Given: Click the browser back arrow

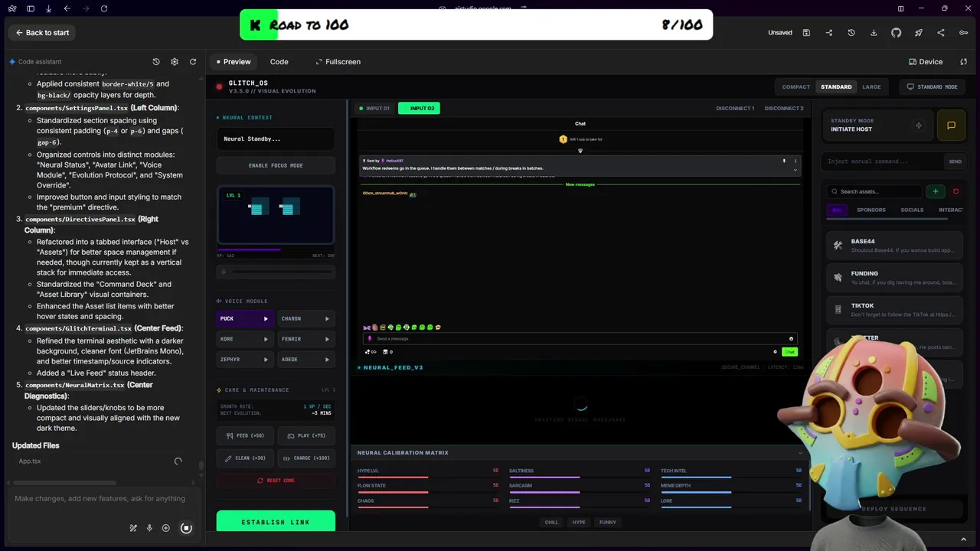Looking at the screenshot, I should click(x=67, y=8).
